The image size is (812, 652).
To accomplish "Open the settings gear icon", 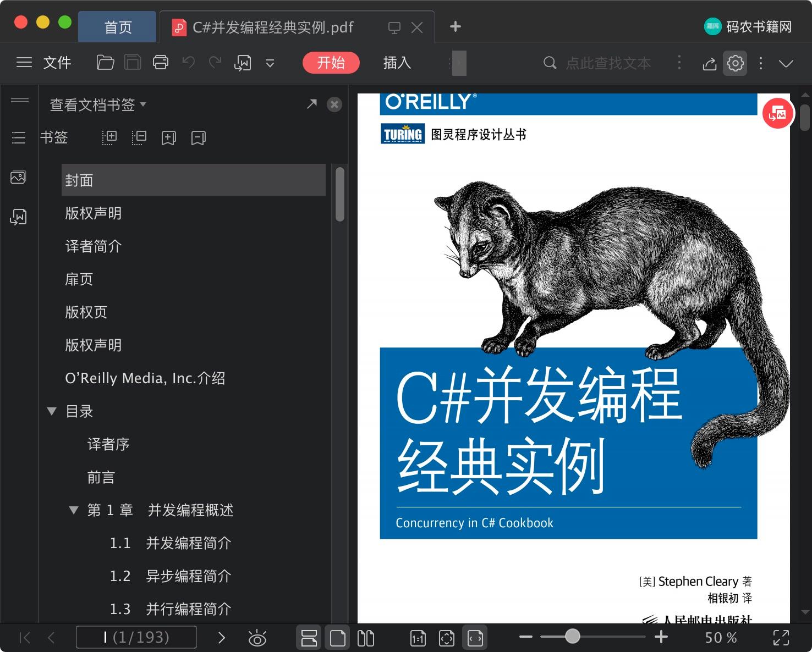I will tap(735, 63).
